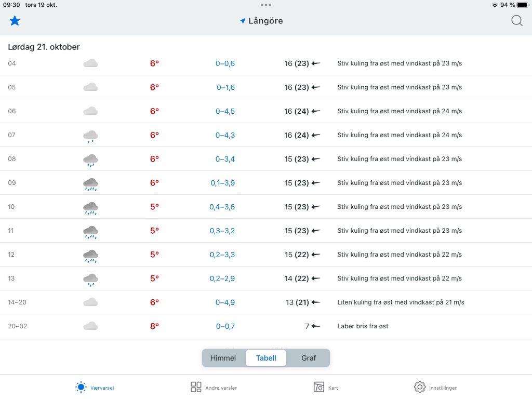Tap the wind arrow in the 06 row

[x=315, y=111]
